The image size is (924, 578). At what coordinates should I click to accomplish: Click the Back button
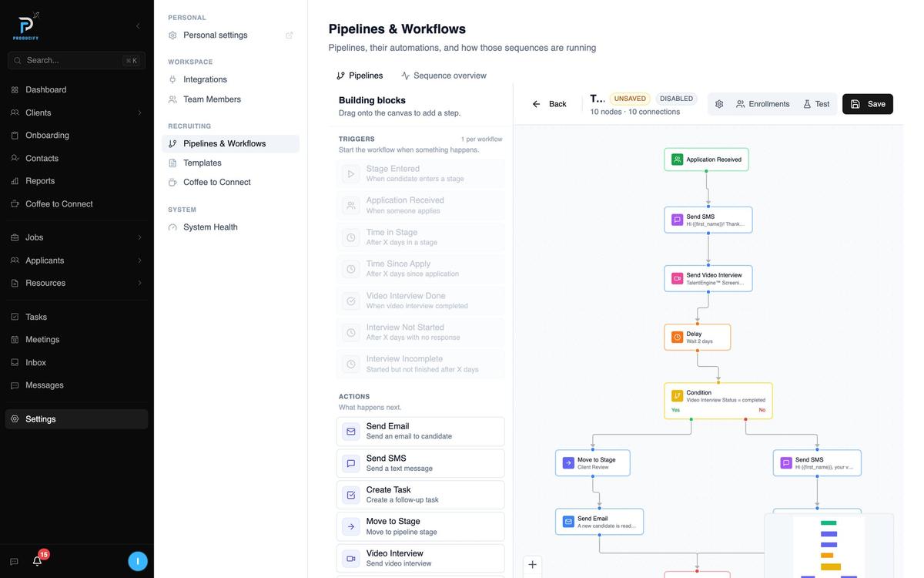[549, 104]
